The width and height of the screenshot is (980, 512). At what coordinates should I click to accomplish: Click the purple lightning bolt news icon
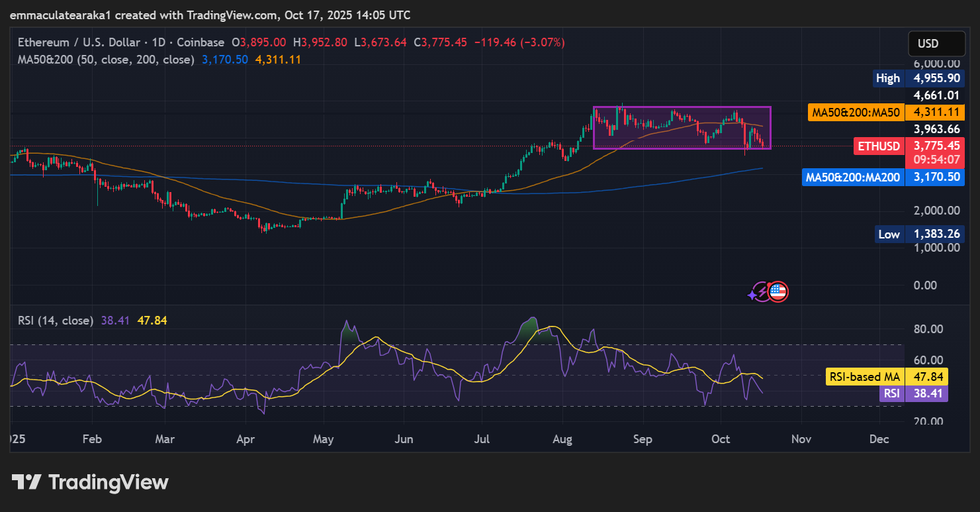click(x=760, y=292)
